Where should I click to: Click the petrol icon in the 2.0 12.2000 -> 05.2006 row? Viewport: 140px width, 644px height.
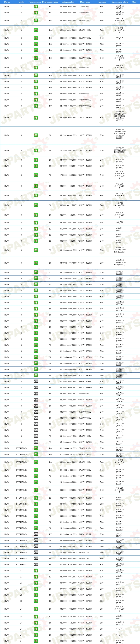(x=36, y=175)
